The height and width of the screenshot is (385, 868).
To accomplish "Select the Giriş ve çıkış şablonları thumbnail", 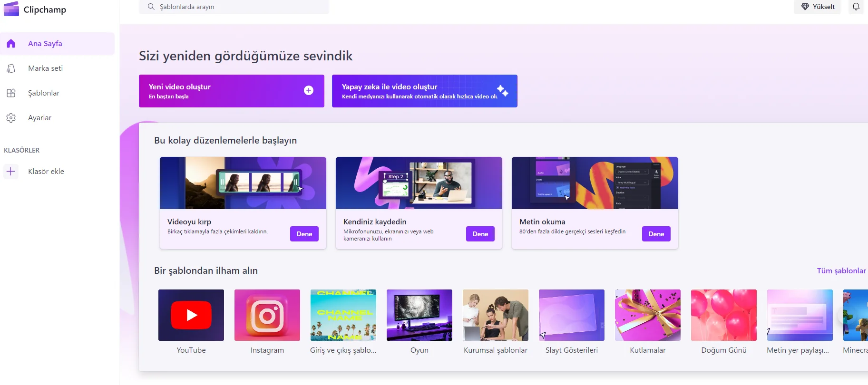I will 343,315.
